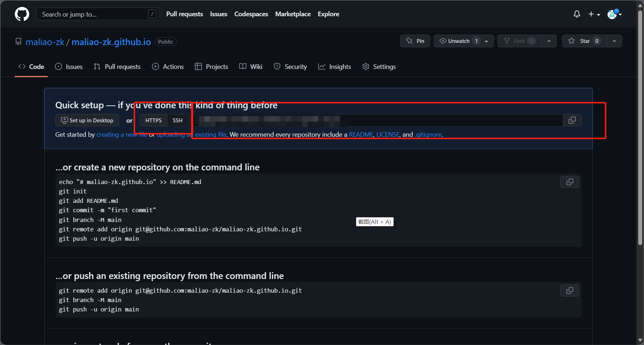Click the Unwatch count badge
This screenshot has height=345, width=644.
[x=476, y=41]
